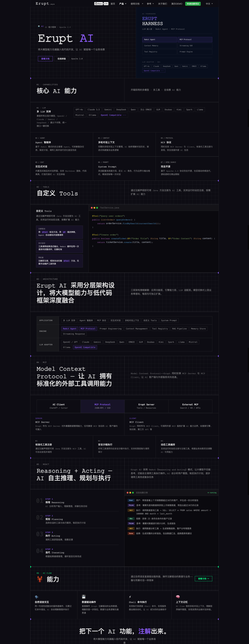Screen dimensions: 249x644
Task: Select the Erupt Server block in the MCP diagram
Action: pos(146,406)
